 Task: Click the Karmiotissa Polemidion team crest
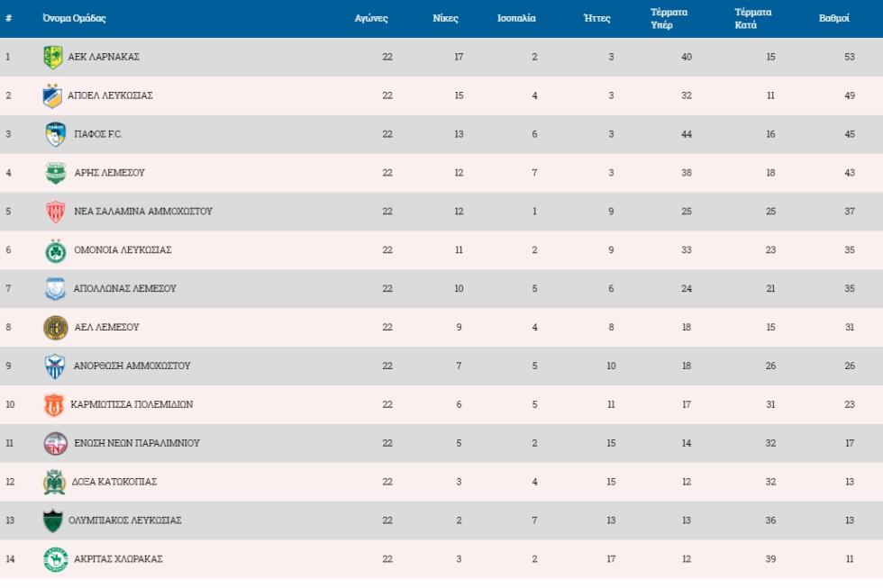[x=54, y=405]
